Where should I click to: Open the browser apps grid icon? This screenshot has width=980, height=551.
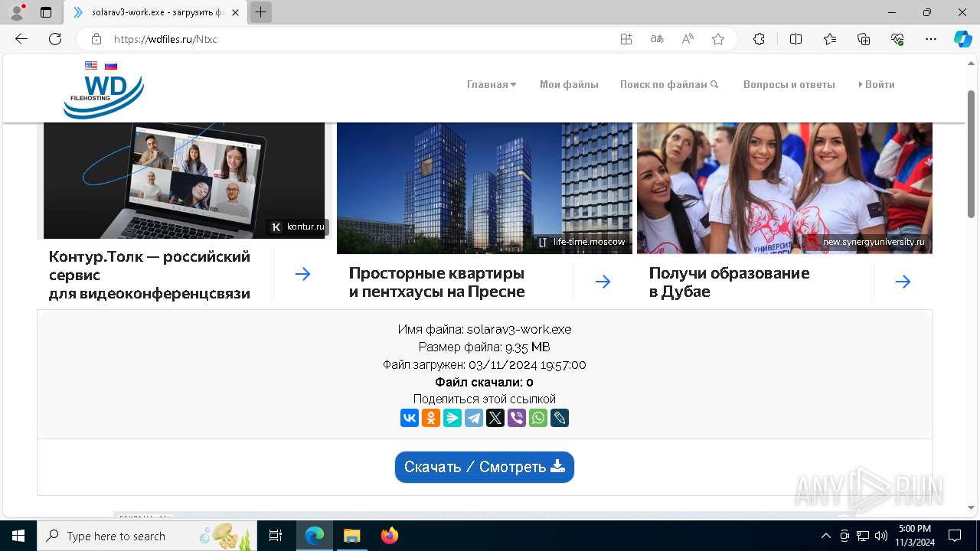(x=626, y=39)
